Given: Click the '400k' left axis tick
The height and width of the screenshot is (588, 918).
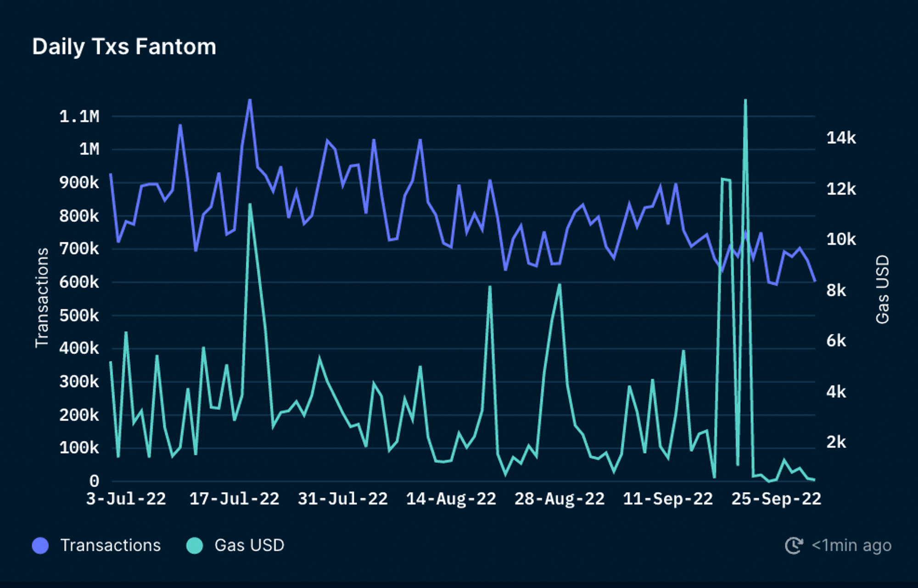Looking at the screenshot, I should (79, 349).
